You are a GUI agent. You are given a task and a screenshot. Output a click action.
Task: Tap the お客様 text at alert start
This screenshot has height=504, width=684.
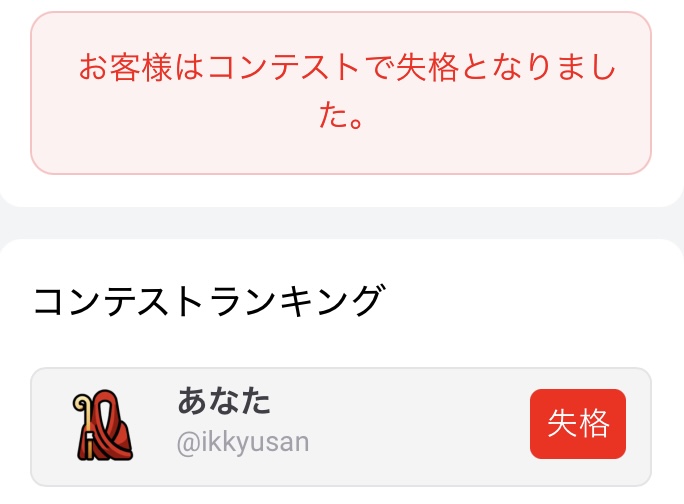125,68
